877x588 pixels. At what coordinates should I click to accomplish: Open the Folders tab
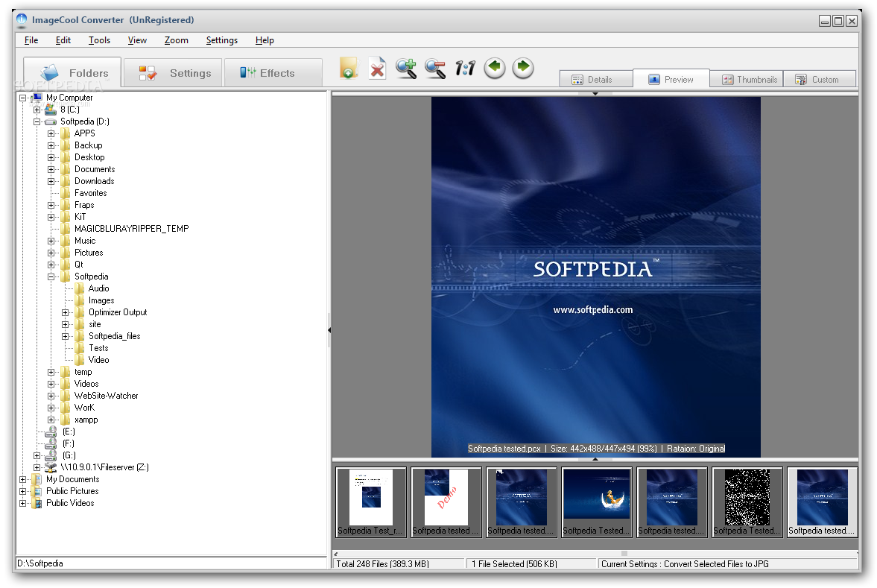point(72,73)
